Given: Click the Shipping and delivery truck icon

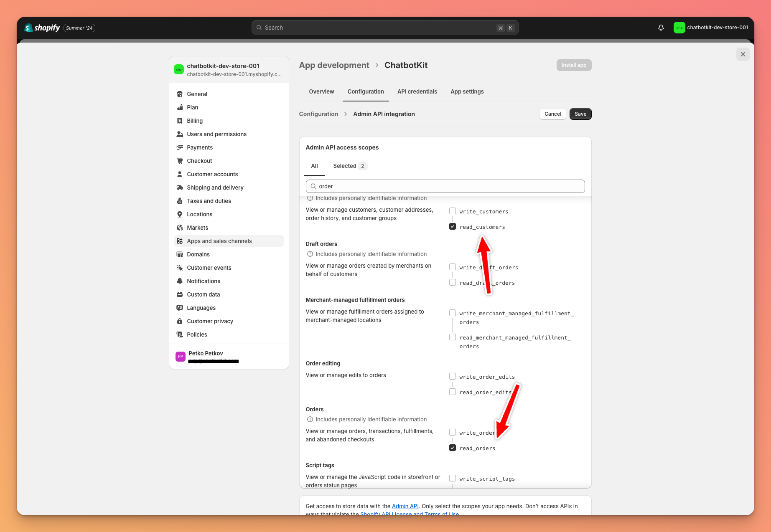Looking at the screenshot, I should pyautogui.click(x=180, y=187).
